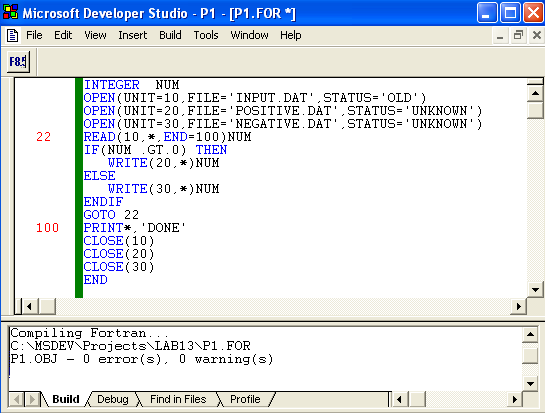Open the File menu
The height and width of the screenshot is (413, 545).
(34, 35)
